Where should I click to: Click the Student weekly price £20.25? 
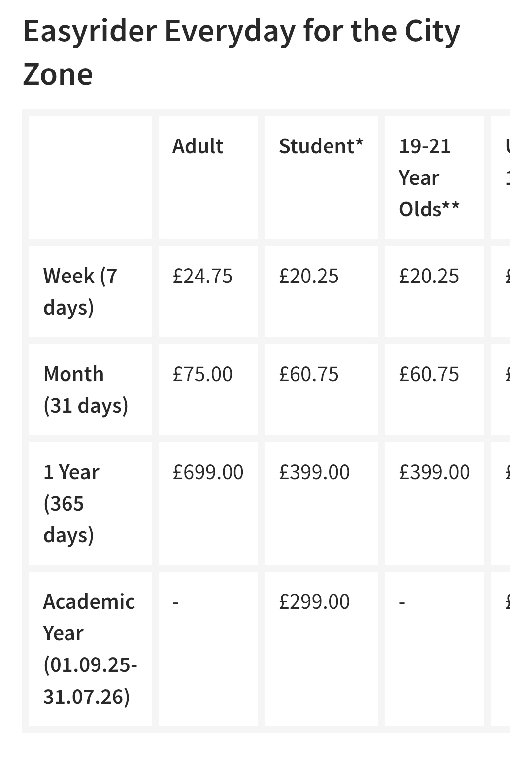309,276
